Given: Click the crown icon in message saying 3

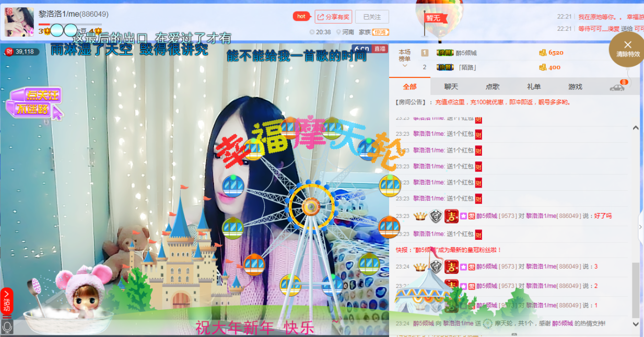Looking at the screenshot, I should coord(420,266).
